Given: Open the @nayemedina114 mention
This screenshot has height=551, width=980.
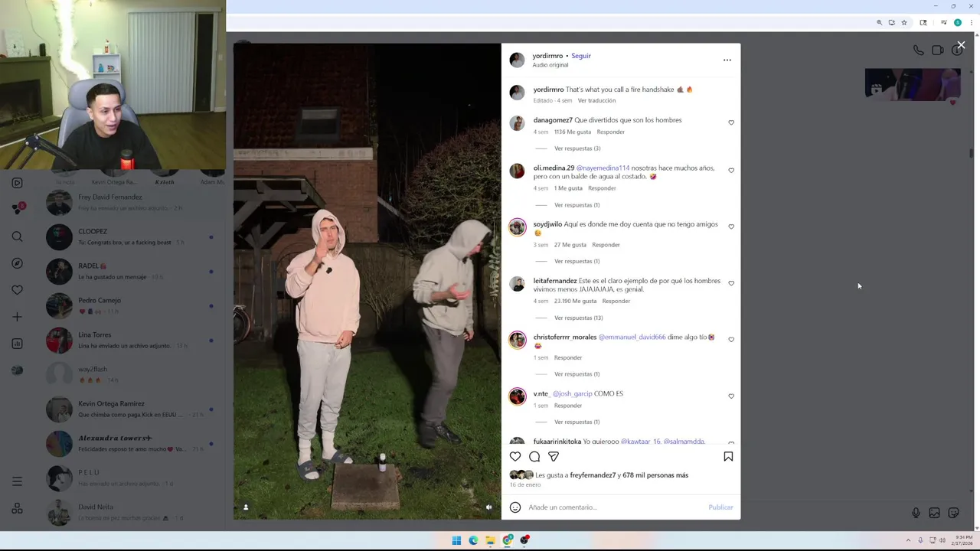Looking at the screenshot, I should tap(603, 168).
